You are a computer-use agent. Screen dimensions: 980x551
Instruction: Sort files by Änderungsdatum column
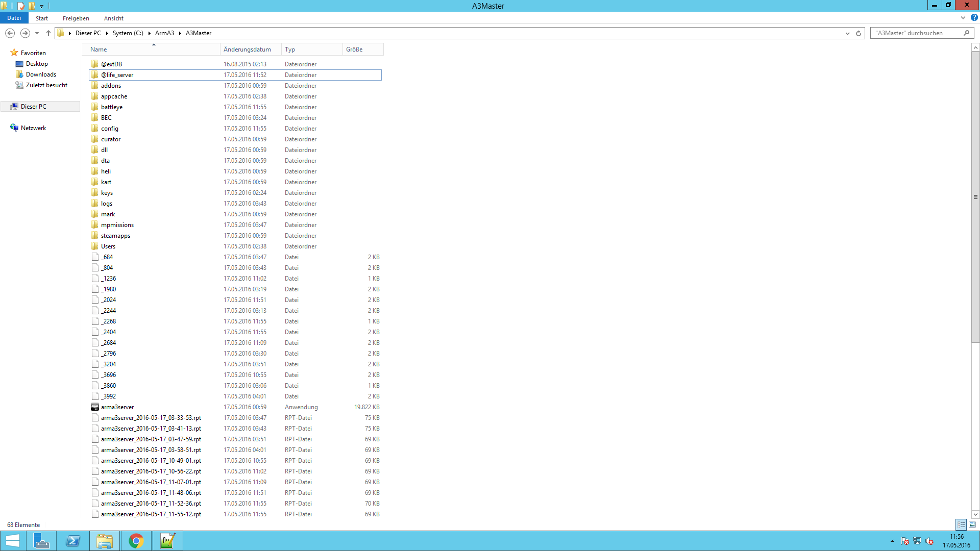pos(248,49)
